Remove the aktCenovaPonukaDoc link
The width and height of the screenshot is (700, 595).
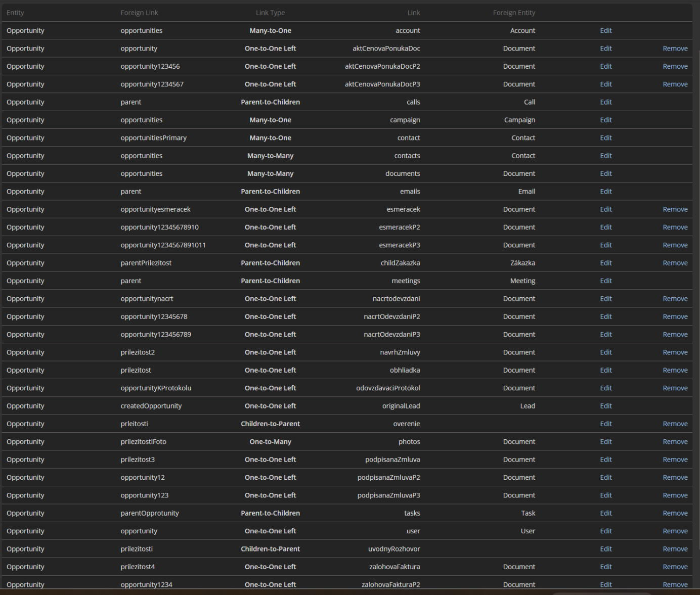[675, 49]
